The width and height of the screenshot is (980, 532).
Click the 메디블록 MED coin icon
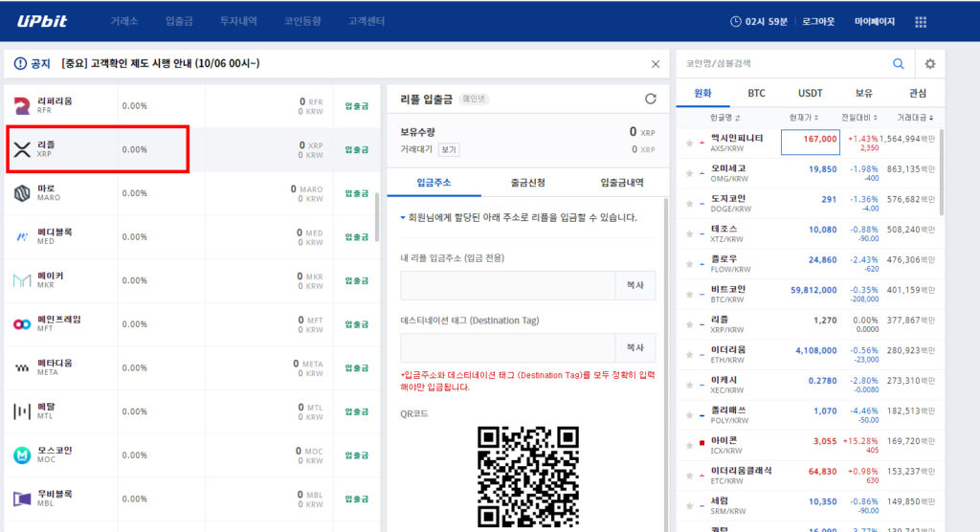[x=22, y=237]
